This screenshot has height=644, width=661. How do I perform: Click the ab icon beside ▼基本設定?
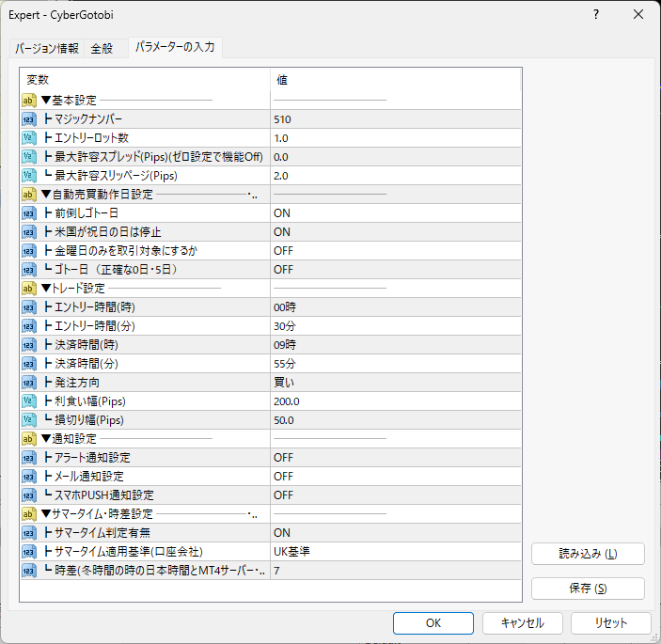28,101
